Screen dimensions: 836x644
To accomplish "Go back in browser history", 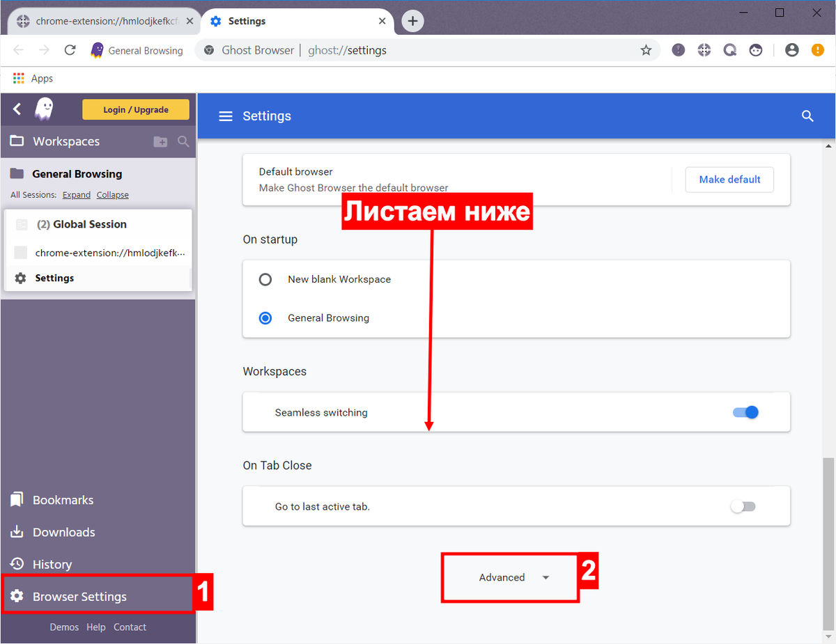I will click(19, 50).
